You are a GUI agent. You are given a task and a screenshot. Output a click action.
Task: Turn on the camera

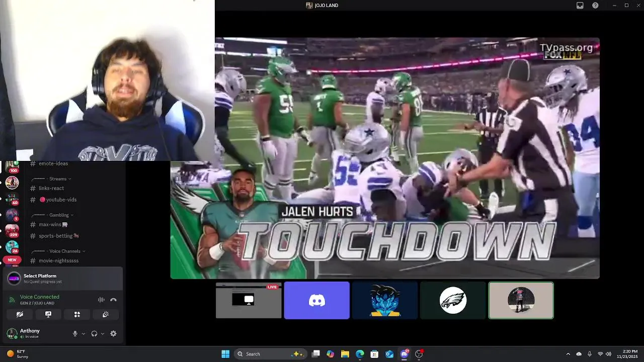[x=20, y=314]
